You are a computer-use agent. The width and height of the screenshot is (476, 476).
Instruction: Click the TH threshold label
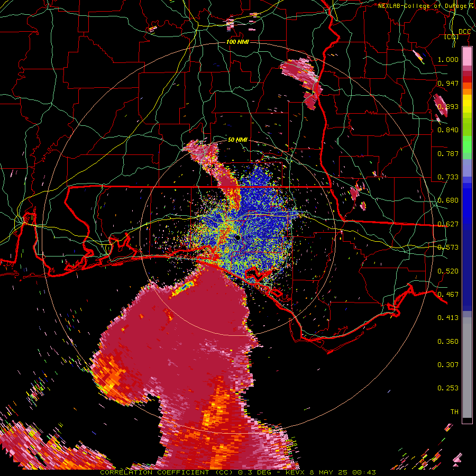pos(454,412)
